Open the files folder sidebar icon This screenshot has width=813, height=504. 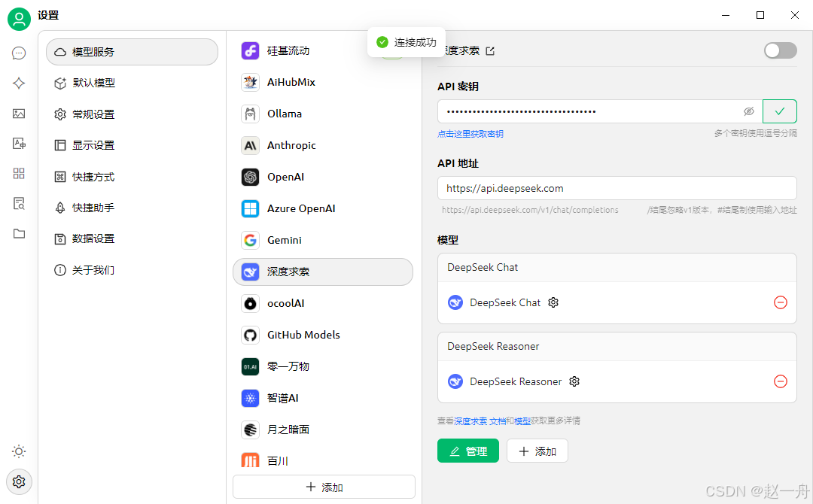(19, 234)
